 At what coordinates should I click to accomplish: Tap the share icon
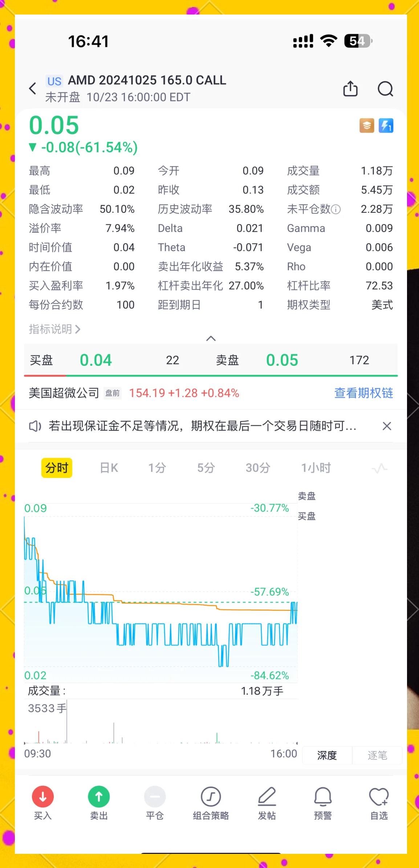[350, 89]
